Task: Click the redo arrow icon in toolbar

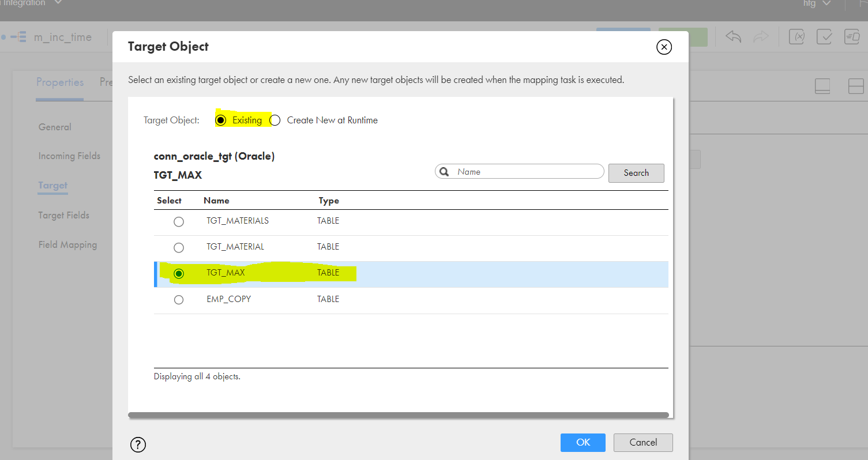Action: pyautogui.click(x=761, y=37)
